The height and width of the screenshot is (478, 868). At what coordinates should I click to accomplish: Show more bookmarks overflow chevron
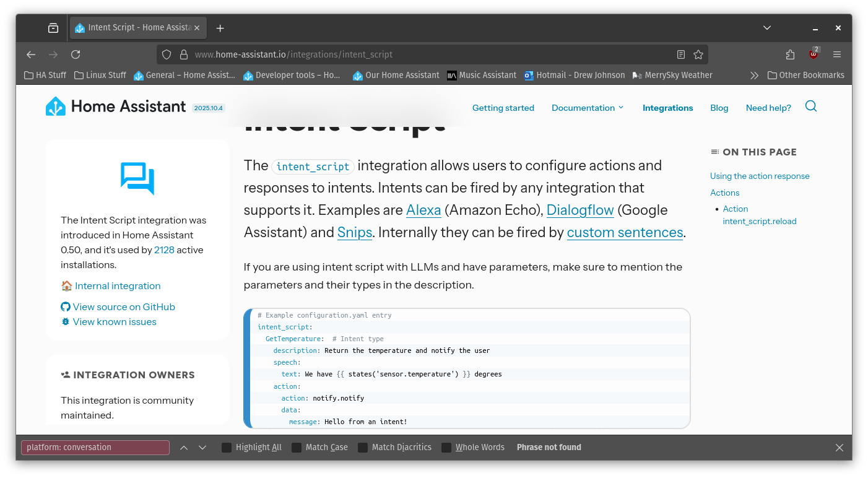click(754, 76)
